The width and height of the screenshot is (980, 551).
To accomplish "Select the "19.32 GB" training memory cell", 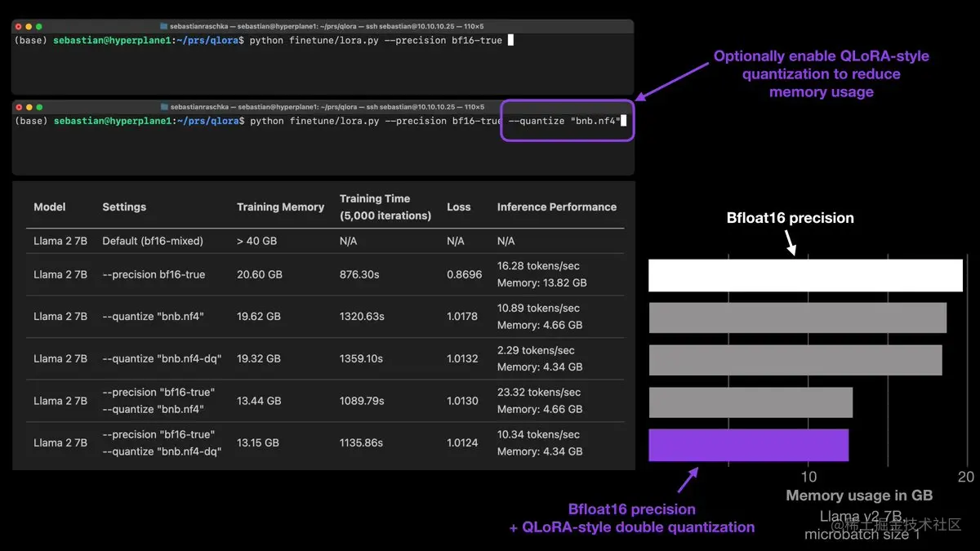I will (259, 359).
